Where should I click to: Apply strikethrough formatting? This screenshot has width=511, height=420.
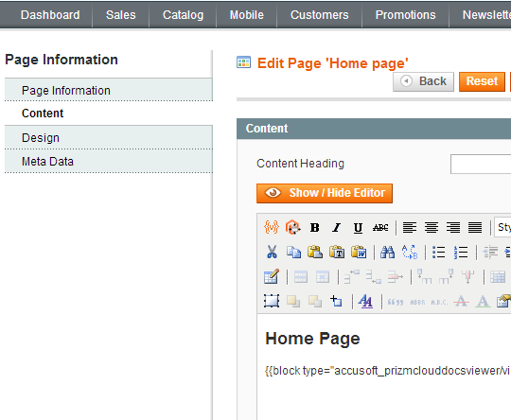[x=380, y=227]
